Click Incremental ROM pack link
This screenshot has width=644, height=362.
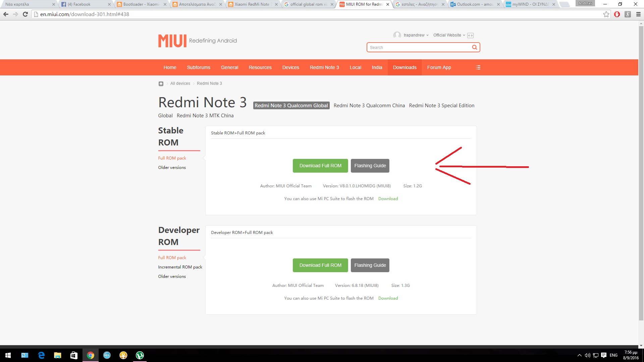[180, 267]
